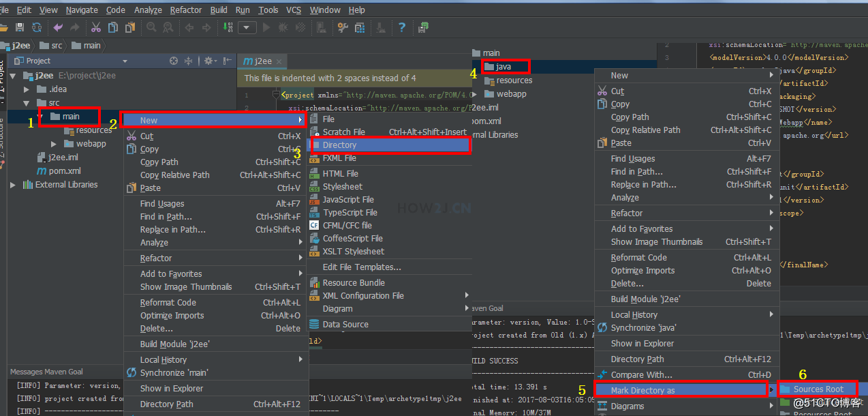Click Collapse All icon in Project panel

[x=189, y=61]
